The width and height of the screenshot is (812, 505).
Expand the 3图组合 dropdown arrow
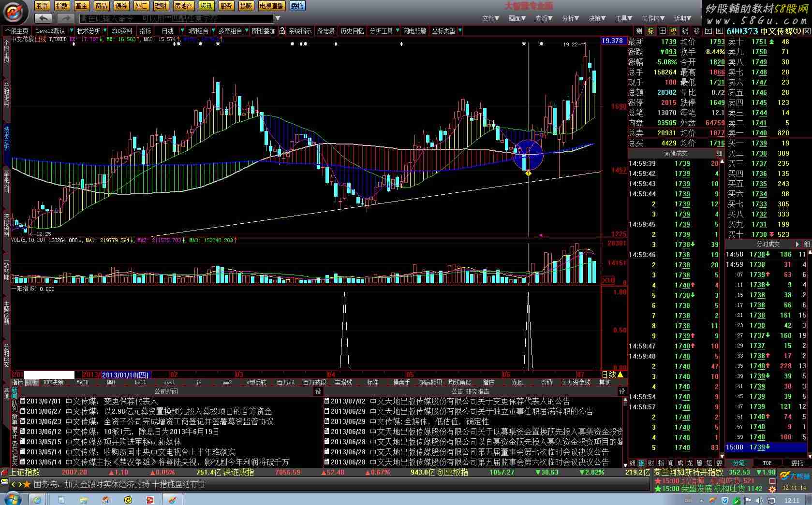213,31
